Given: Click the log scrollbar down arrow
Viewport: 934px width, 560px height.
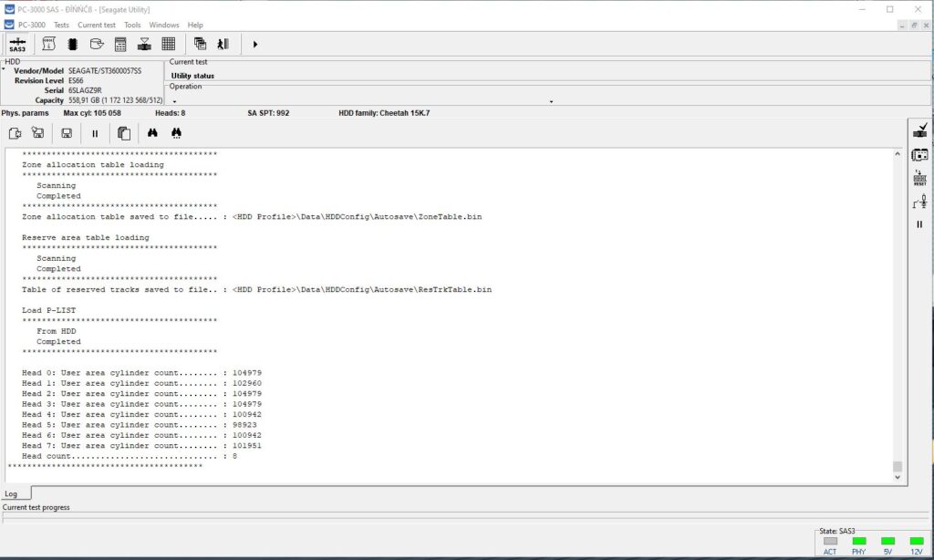Looking at the screenshot, I should pyautogui.click(x=898, y=477).
